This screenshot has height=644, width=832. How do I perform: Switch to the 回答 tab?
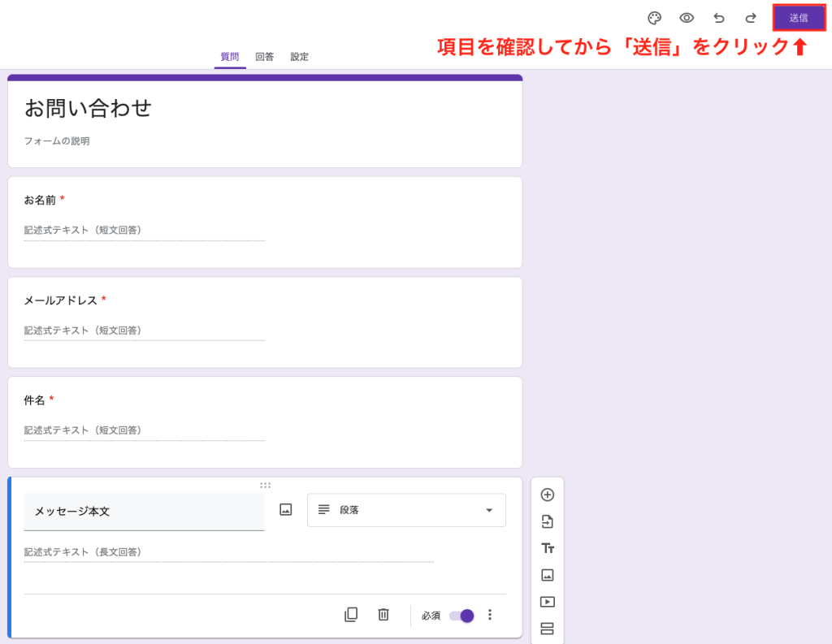[x=264, y=57]
